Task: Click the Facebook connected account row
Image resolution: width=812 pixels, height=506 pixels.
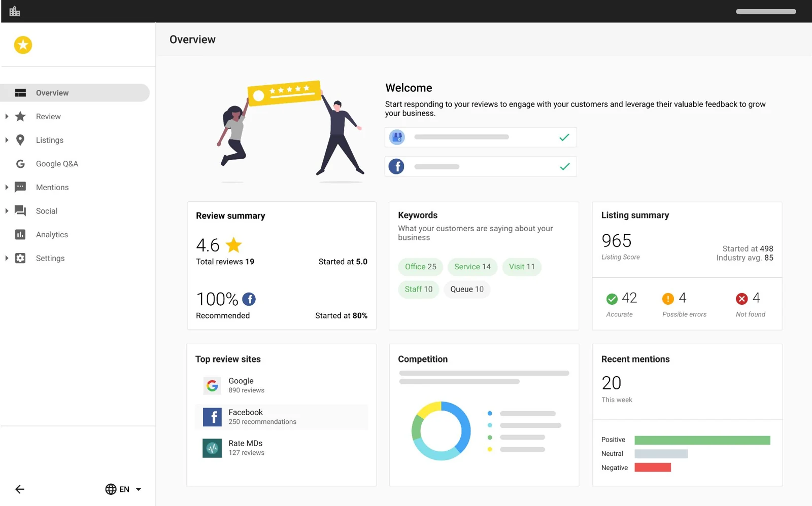Action: tap(481, 166)
